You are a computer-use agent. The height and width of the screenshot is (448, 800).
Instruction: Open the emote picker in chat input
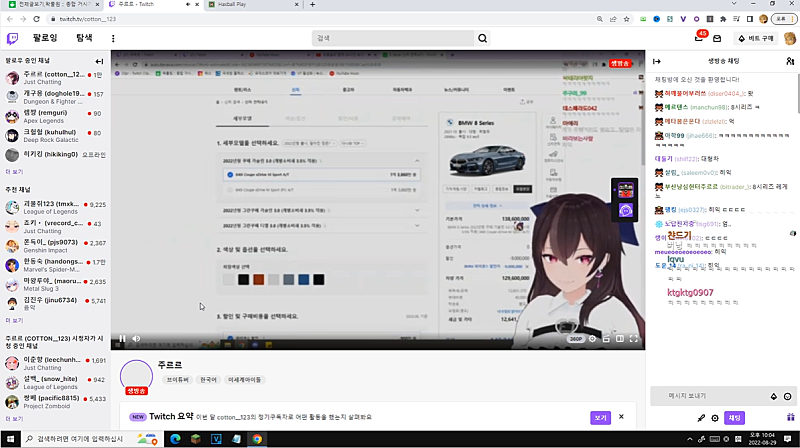[x=787, y=396]
